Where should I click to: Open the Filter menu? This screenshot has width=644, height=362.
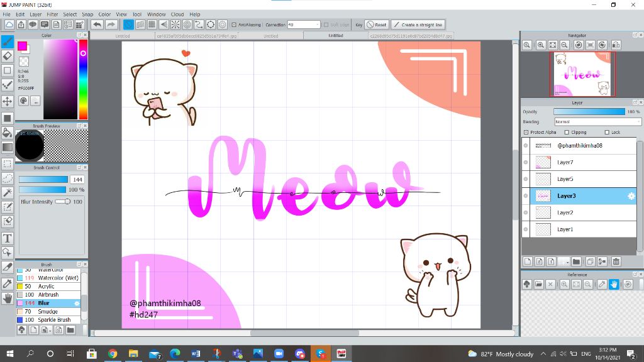pos(52,14)
